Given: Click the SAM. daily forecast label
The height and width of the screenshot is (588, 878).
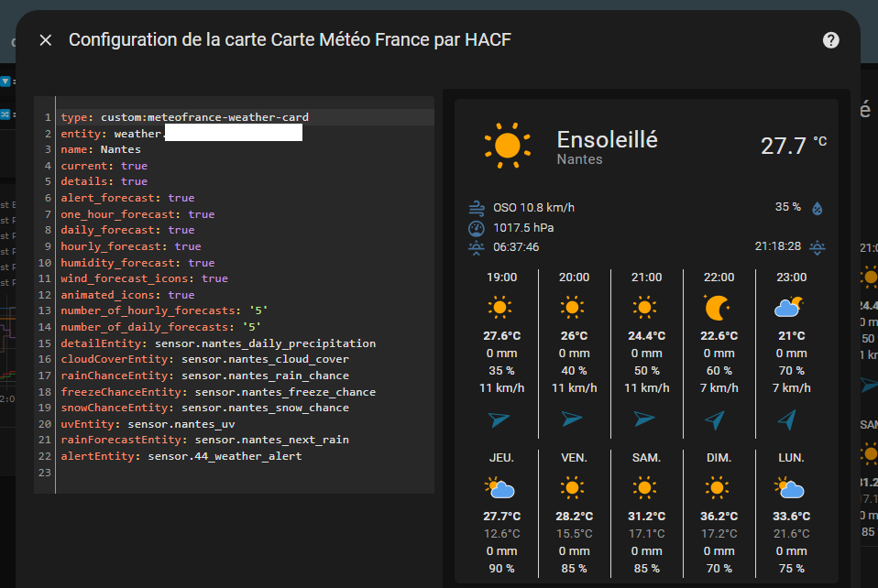Looking at the screenshot, I should (646, 458).
